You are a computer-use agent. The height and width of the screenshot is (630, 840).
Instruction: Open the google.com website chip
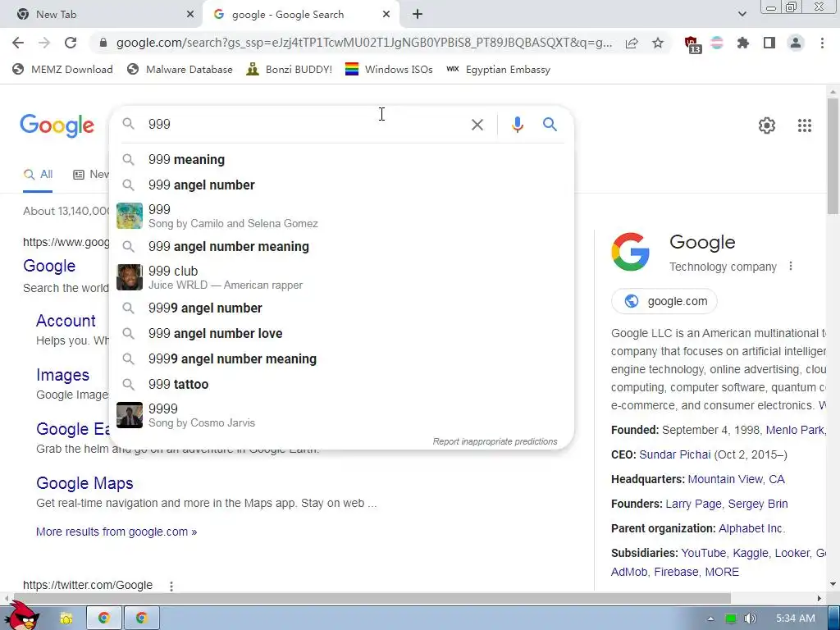pos(664,301)
